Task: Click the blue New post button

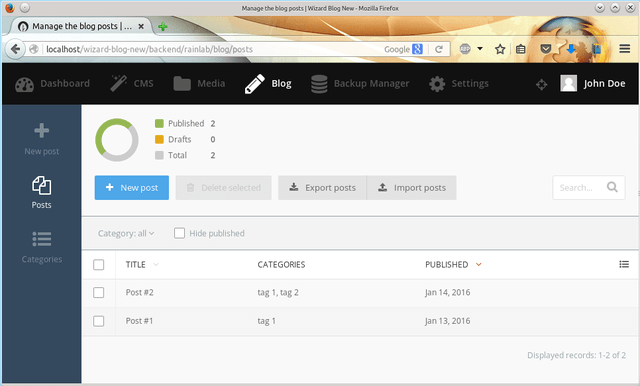Action: [131, 188]
